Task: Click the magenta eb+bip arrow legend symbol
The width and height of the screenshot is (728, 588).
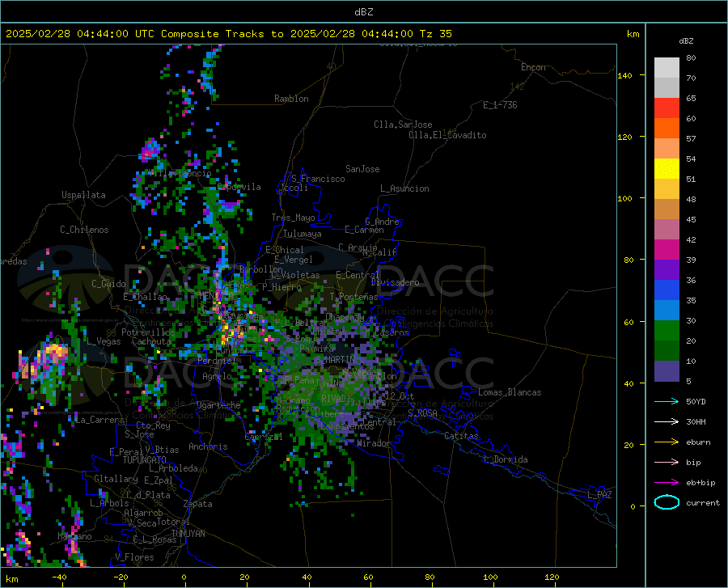Action: (667, 483)
